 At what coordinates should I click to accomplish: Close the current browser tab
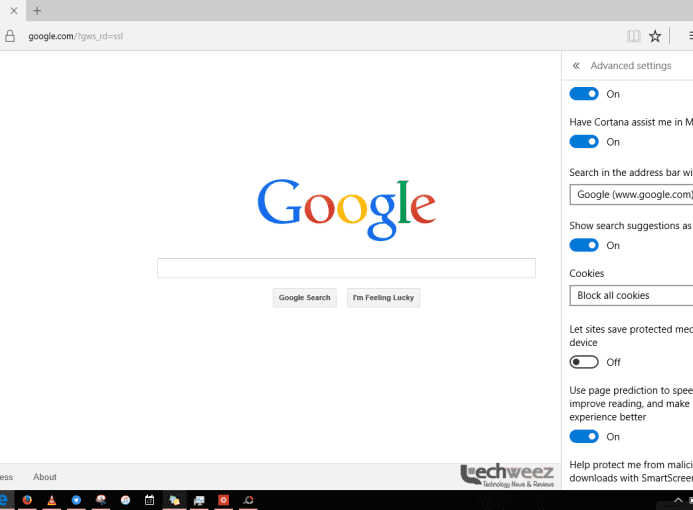pyautogui.click(x=14, y=11)
